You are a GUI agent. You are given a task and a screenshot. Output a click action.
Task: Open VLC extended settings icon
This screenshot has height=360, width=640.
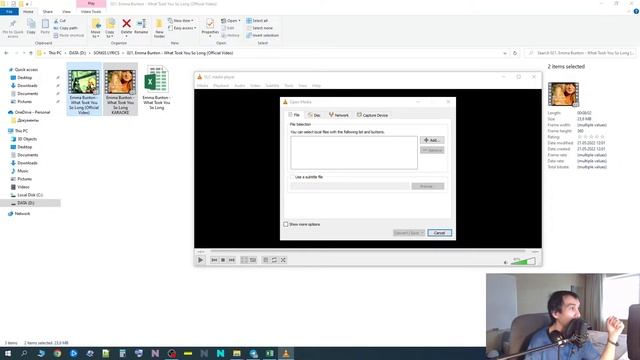pos(253,260)
